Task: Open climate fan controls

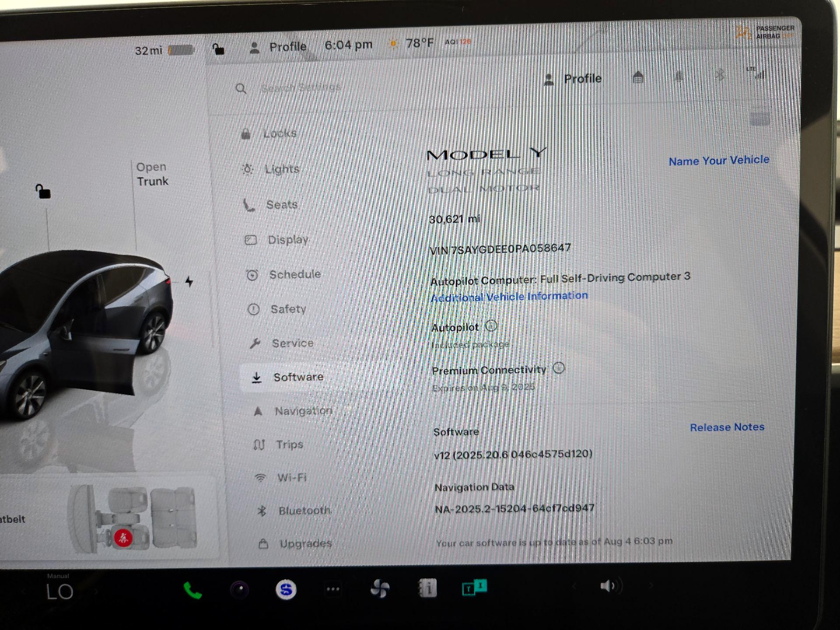Action: click(379, 589)
